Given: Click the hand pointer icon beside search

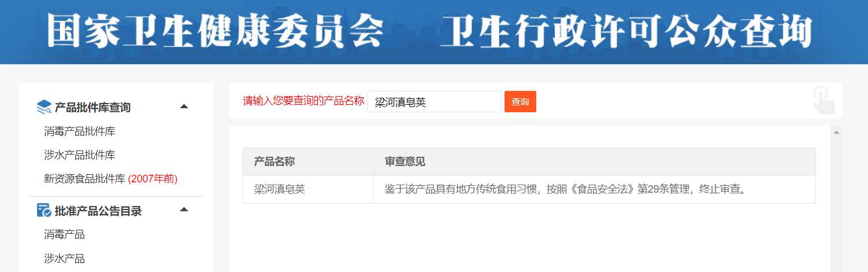Looking at the screenshot, I should tap(823, 100).
